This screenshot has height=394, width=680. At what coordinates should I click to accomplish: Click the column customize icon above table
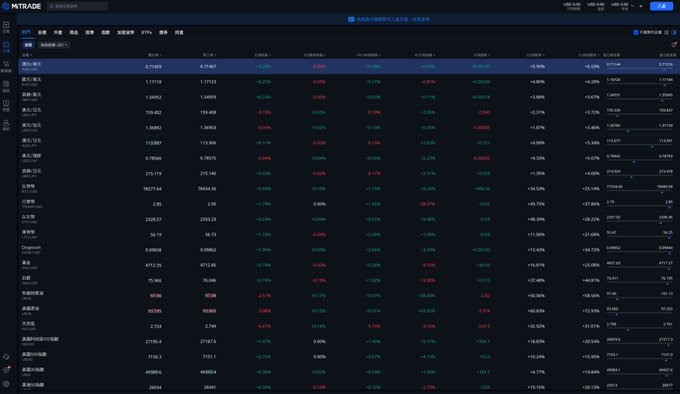(x=673, y=45)
